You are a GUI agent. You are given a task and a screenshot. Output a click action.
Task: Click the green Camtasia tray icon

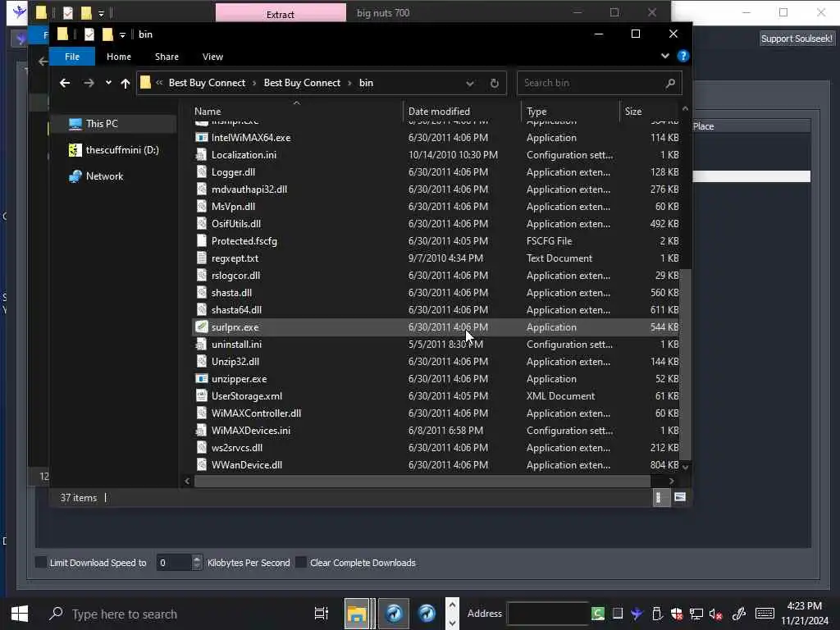pyautogui.click(x=598, y=614)
